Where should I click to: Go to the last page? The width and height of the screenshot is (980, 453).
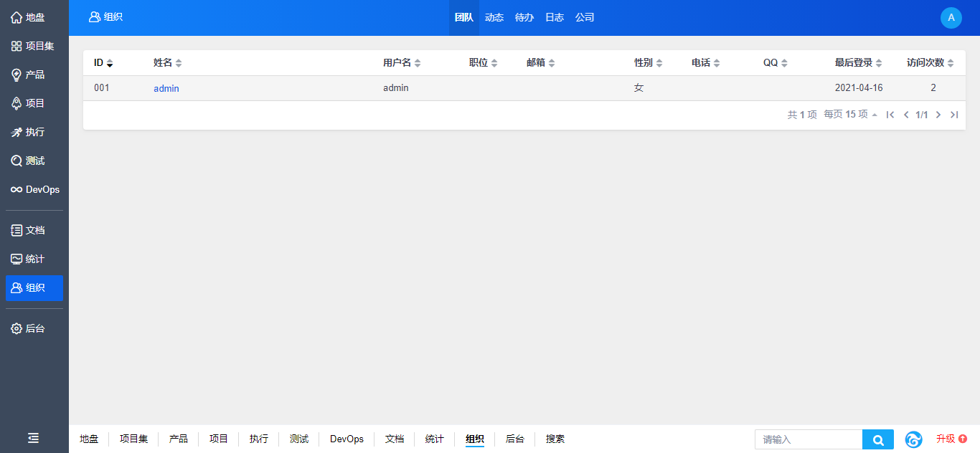954,115
